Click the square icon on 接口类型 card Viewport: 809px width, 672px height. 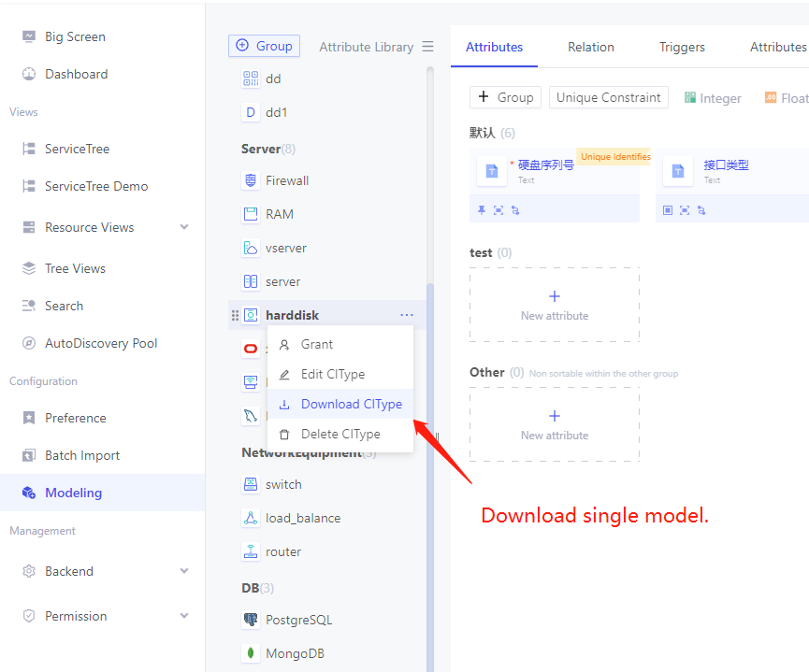point(668,210)
